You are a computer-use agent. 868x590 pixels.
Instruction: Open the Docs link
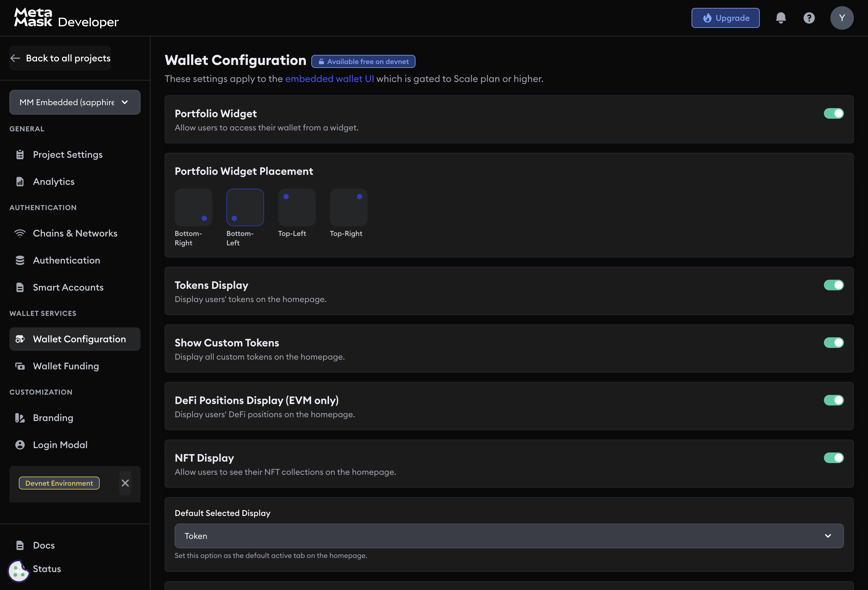pos(44,545)
